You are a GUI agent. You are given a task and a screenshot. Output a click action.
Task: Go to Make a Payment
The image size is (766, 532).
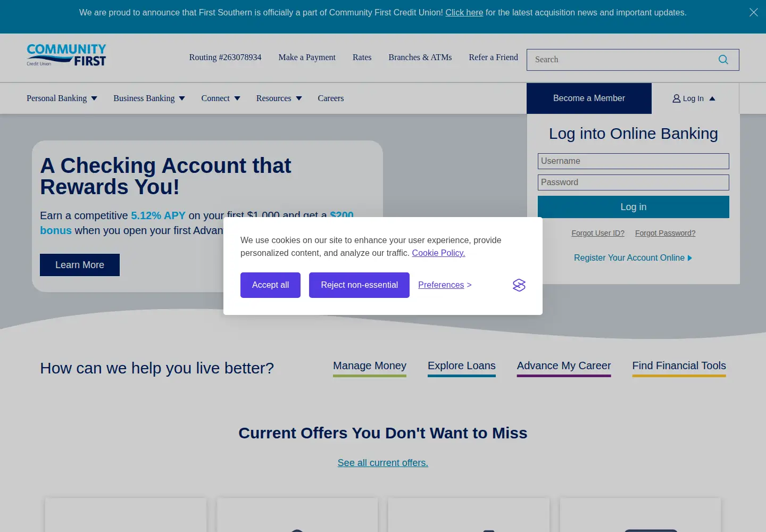tap(307, 57)
